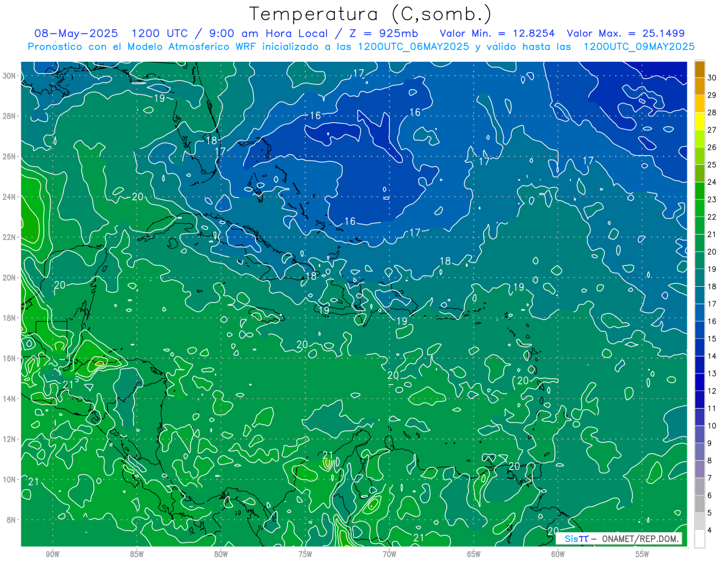Click the 12N latitude axis label
Viewport: 728px width, 562px height.
pos(10,439)
